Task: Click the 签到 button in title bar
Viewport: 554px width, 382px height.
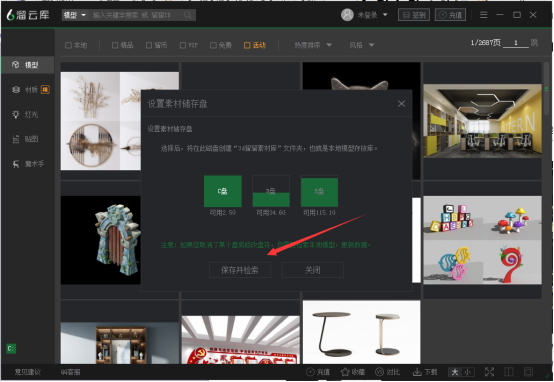Action: coord(414,15)
